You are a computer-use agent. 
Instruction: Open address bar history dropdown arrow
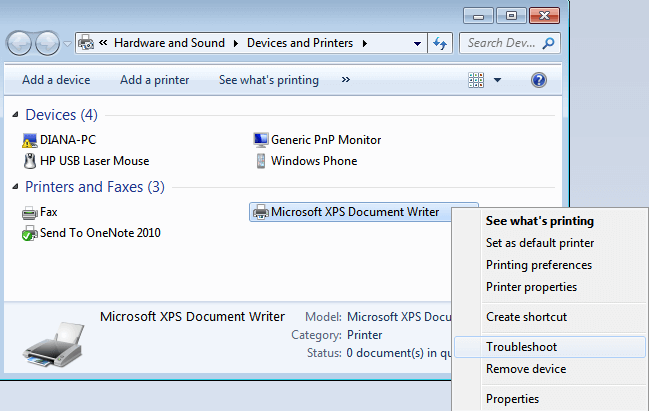(x=417, y=43)
